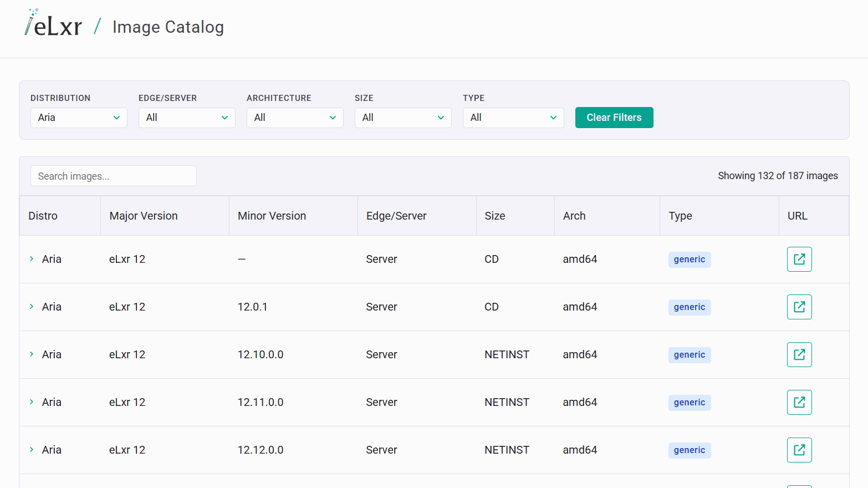
Task: Open the Size filter dropdown
Action: click(x=403, y=118)
